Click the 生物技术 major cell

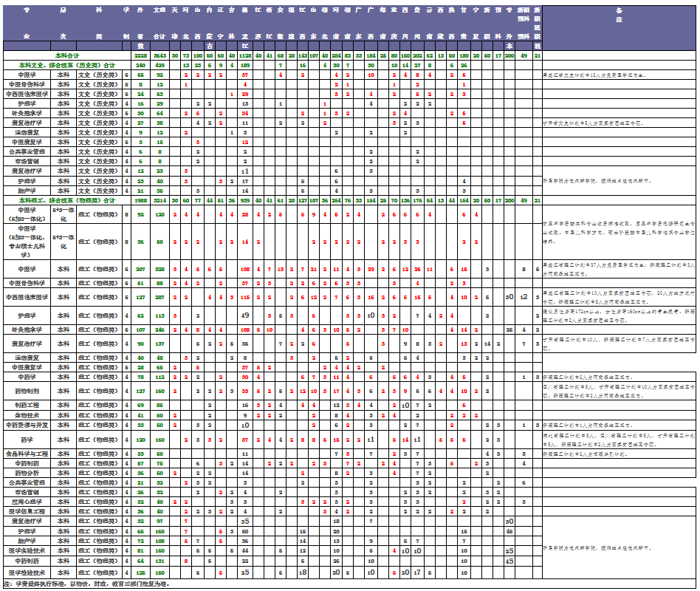tap(27, 415)
